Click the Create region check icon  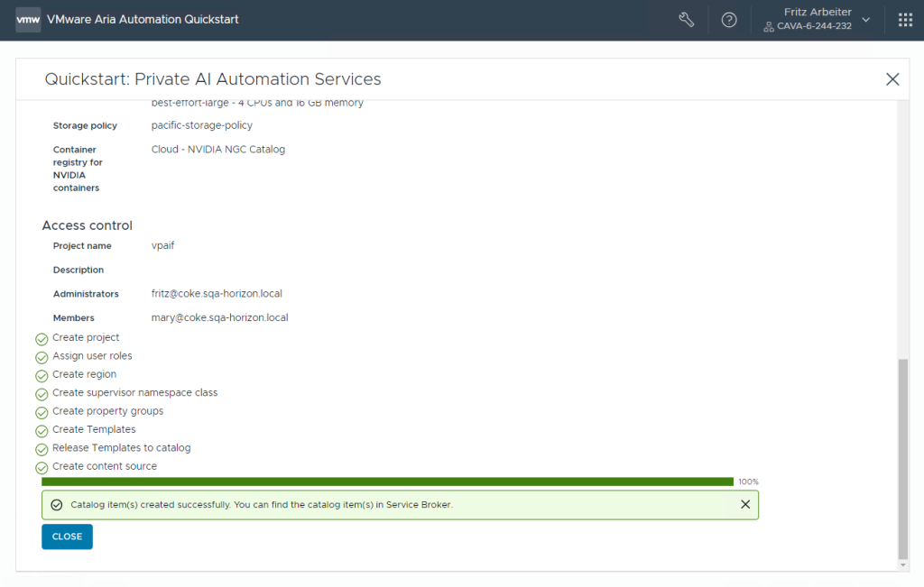pos(42,376)
